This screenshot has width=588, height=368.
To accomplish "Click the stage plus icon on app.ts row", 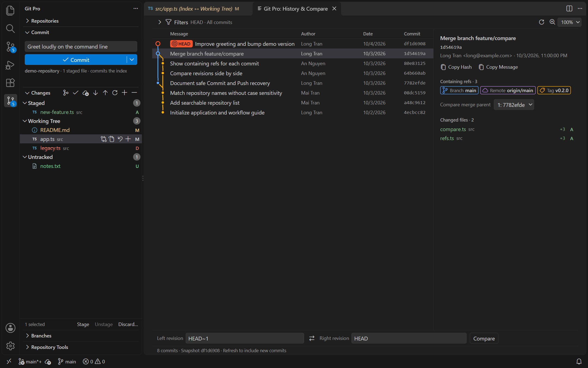I will click(x=128, y=139).
